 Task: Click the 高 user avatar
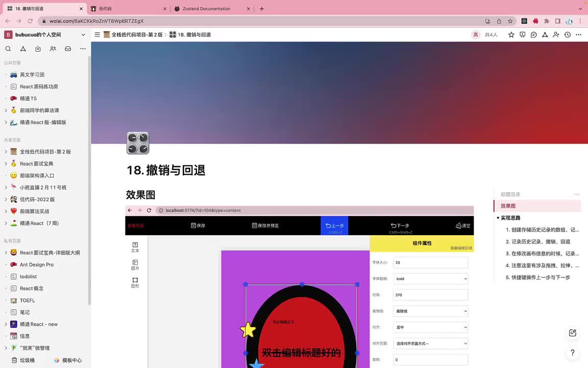click(x=476, y=35)
